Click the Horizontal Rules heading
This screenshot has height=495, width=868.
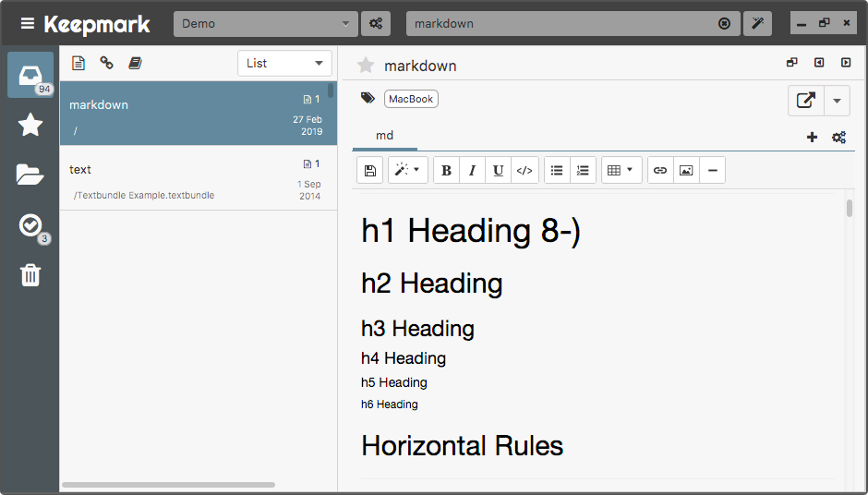463,446
